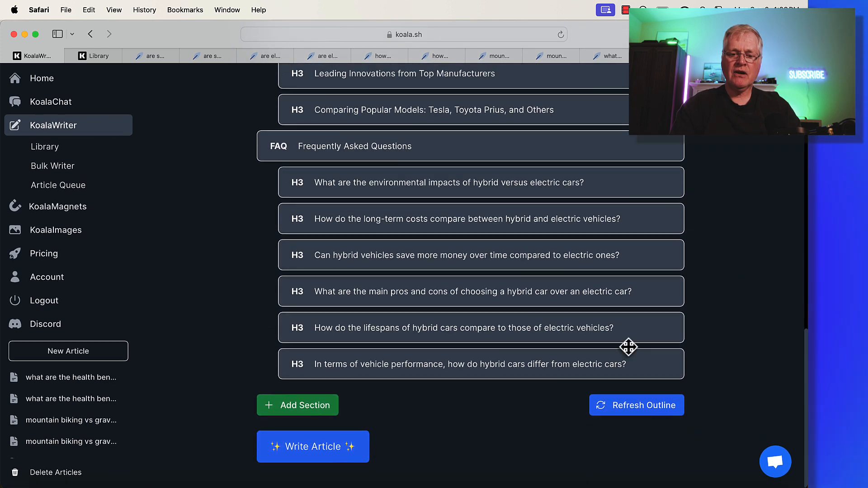This screenshot has width=868, height=488.
Task: Click Add Section button
Action: click(297, 404)
